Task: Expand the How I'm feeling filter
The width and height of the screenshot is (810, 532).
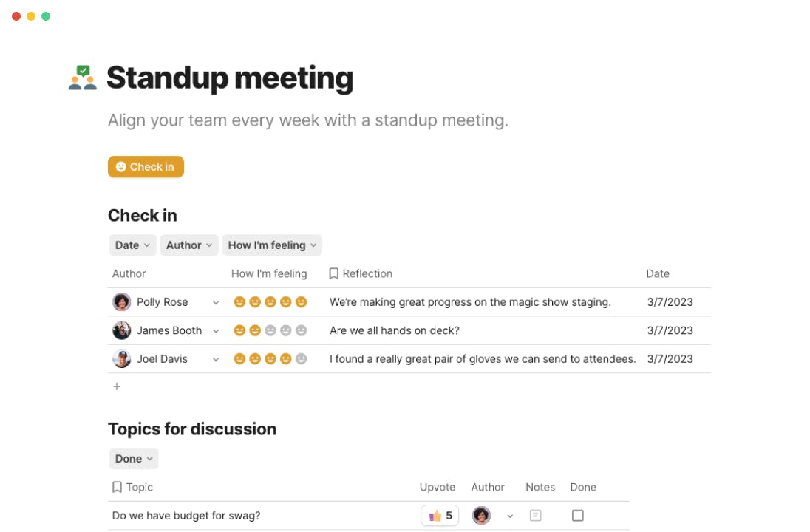Action: click(272, 245)
